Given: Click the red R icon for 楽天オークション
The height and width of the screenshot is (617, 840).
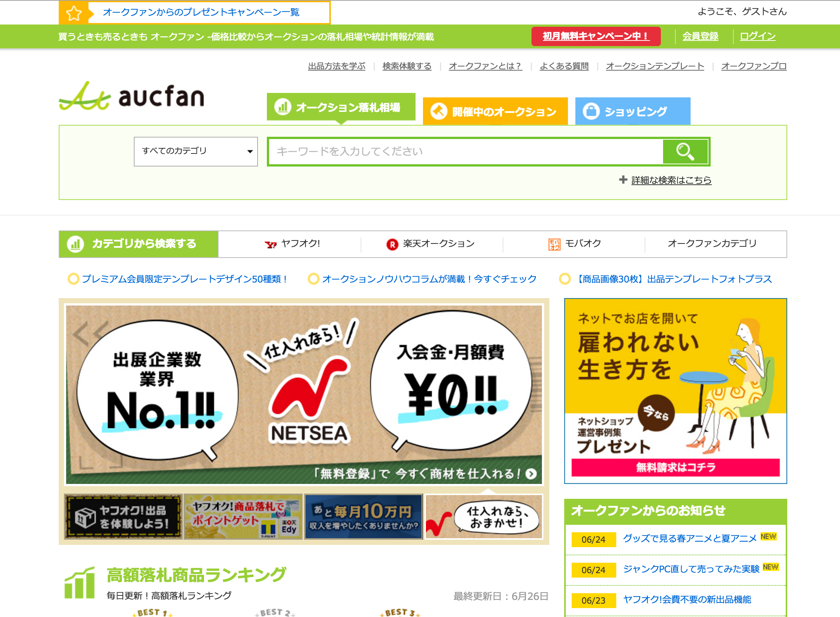Looking at the screenshot, I should 391,243.
